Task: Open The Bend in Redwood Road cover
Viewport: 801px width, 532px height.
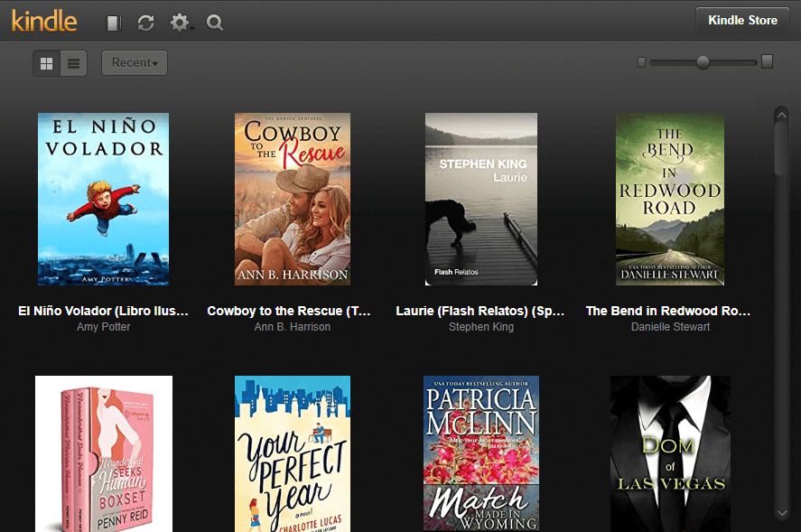Action: 670,199
